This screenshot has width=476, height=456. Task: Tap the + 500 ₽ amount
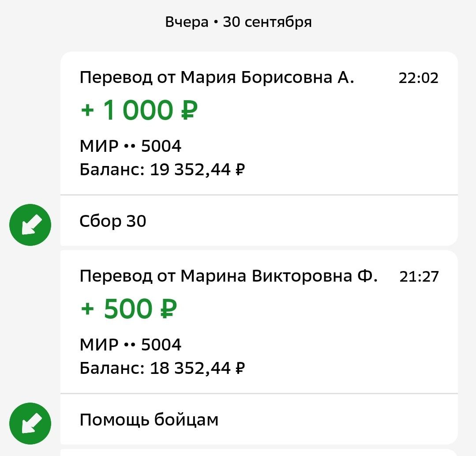(x=129, y=309)
